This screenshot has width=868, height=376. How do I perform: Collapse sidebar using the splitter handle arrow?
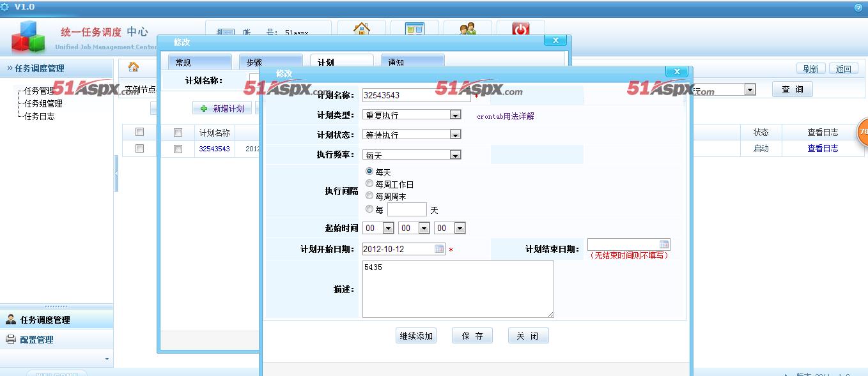click(116, 173)
